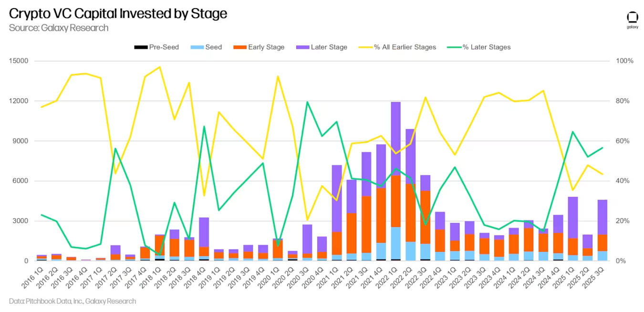Image resolution: width=644 pixels, height=312 pixels.
Task: Click the black Pre-Seed legend swatch
Action: point(141,47)
